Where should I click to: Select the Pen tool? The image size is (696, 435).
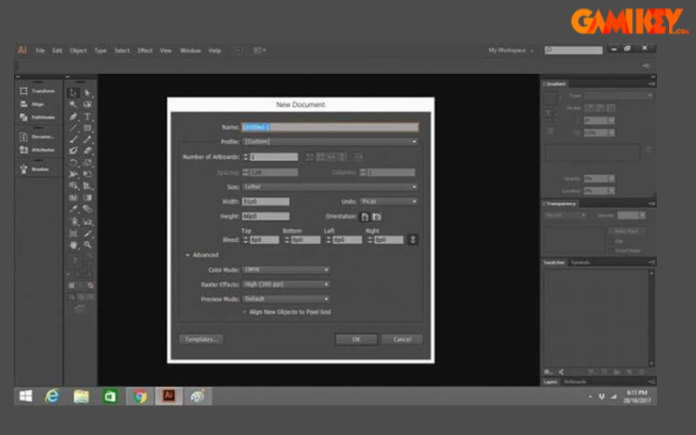pos(74,116)
